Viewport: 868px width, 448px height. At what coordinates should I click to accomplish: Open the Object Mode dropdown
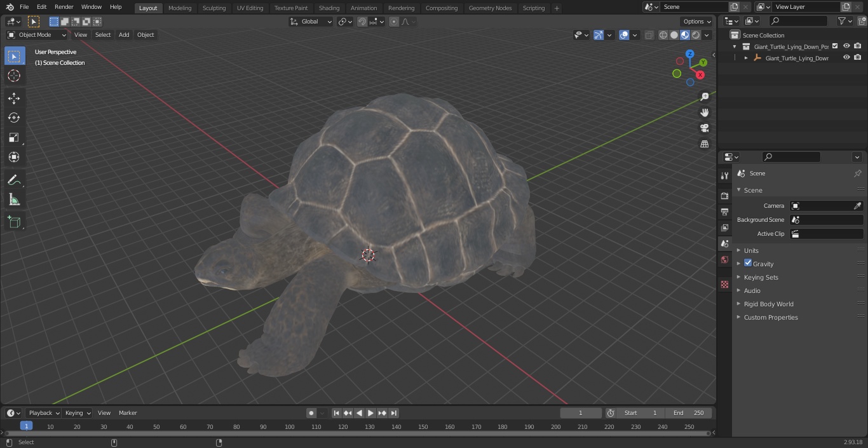[37, 35]
